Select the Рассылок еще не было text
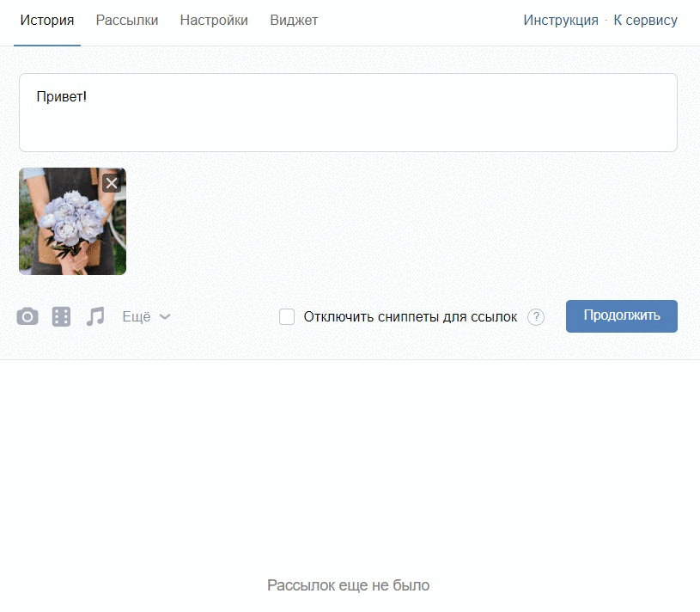This screenshot has height=612, width=700. tap(348, 585)
